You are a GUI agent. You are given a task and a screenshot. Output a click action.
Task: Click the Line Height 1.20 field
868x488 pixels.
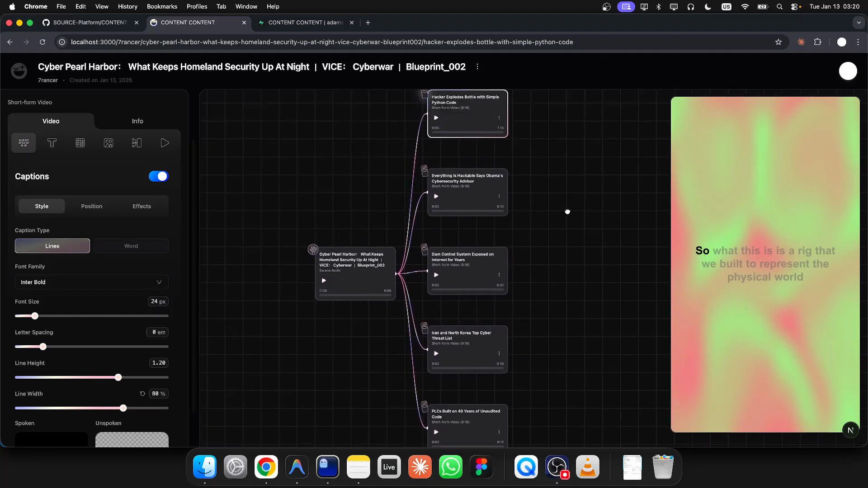[x=159, y=363]
